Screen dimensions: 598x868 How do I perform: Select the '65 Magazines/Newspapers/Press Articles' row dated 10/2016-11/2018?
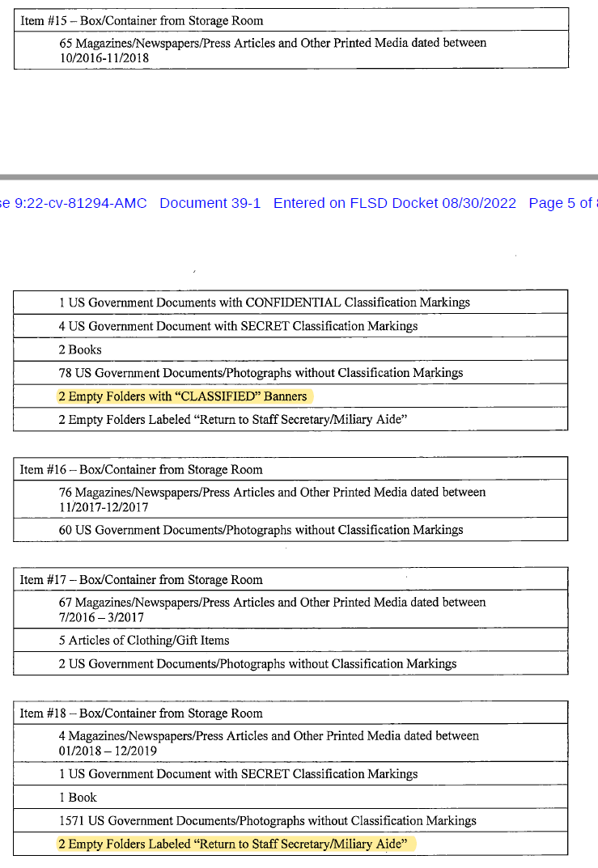pyautogui.click(x=291, y=50)
